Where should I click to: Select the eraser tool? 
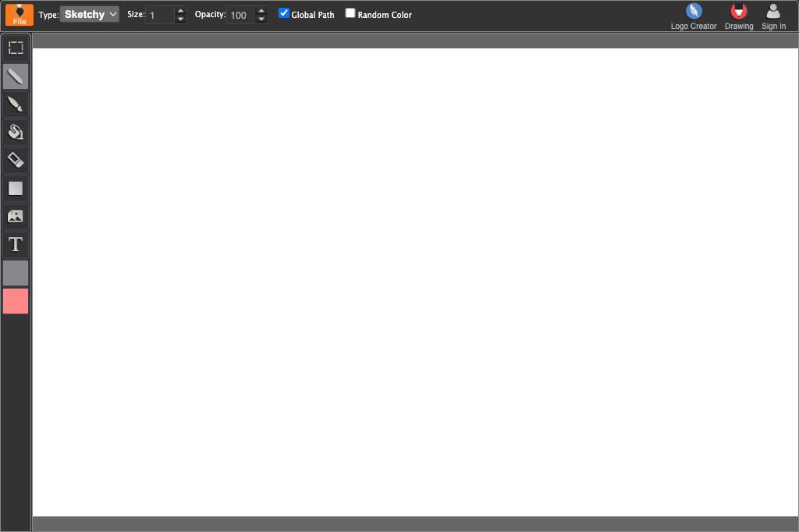pos(16,161)
